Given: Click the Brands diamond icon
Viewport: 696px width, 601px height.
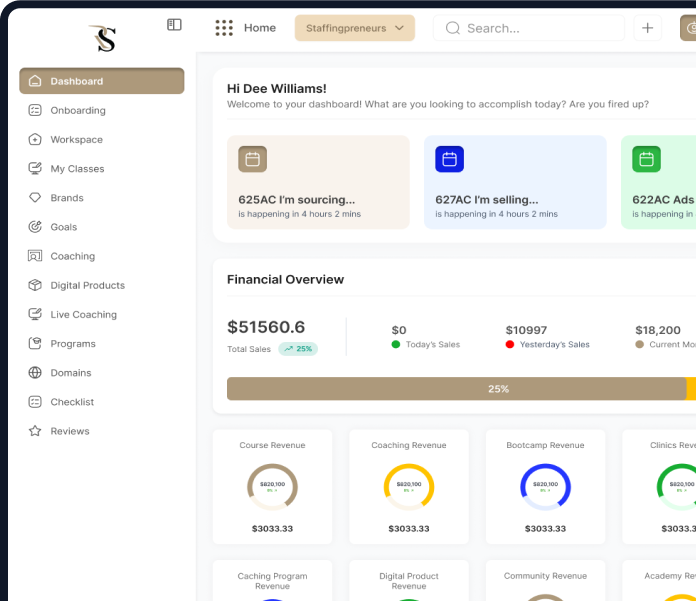Looking at the screenshot, I should 35,198.
